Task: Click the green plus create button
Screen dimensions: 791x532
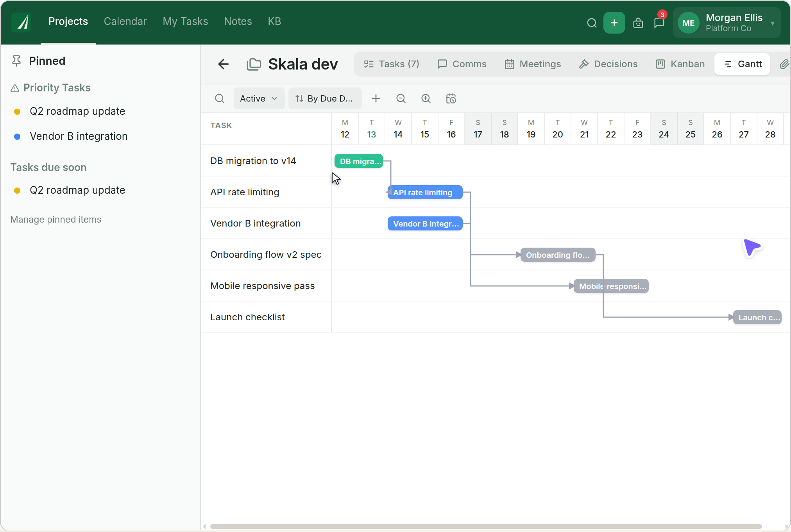Action: 614,23
